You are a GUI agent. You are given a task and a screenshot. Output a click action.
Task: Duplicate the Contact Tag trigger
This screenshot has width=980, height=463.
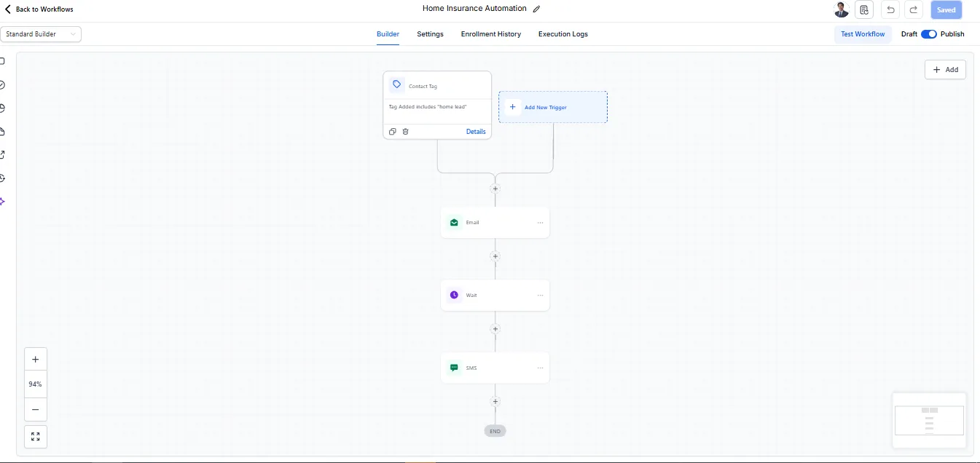393,131
